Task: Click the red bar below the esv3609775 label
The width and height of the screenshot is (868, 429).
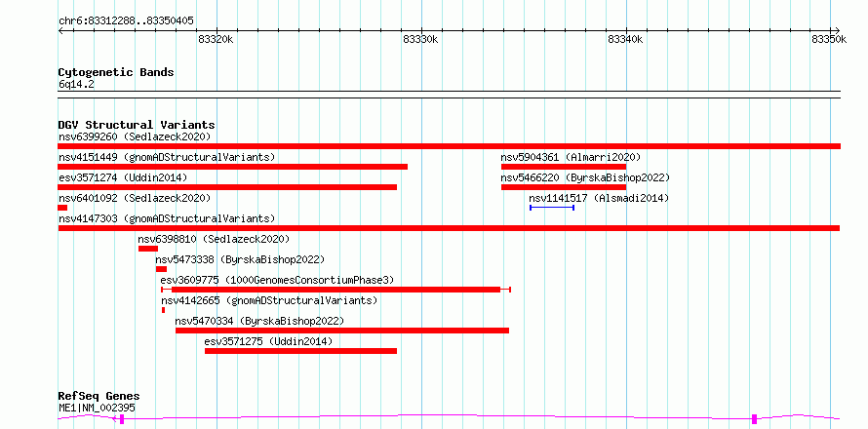Action: click(336, 290)
